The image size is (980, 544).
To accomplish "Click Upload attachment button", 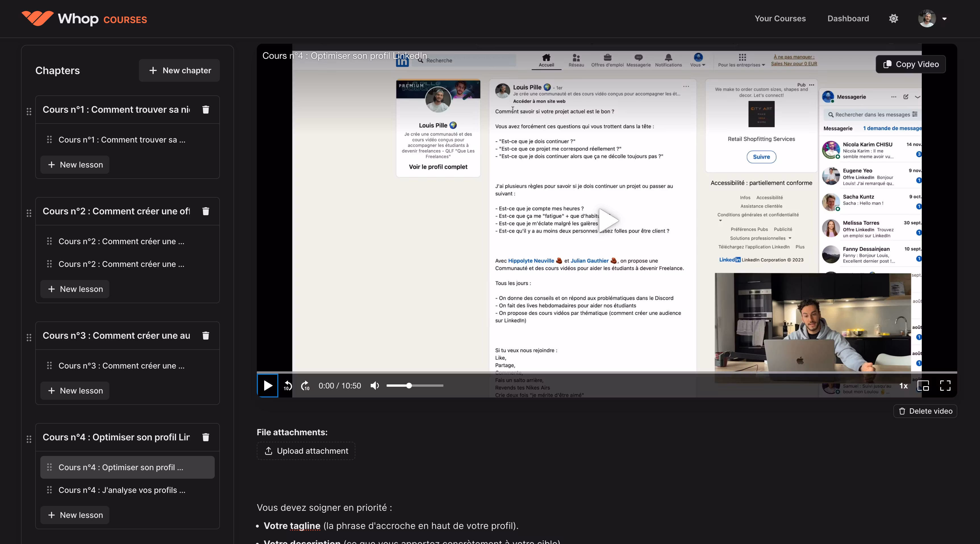I will (x=306, y=451).
